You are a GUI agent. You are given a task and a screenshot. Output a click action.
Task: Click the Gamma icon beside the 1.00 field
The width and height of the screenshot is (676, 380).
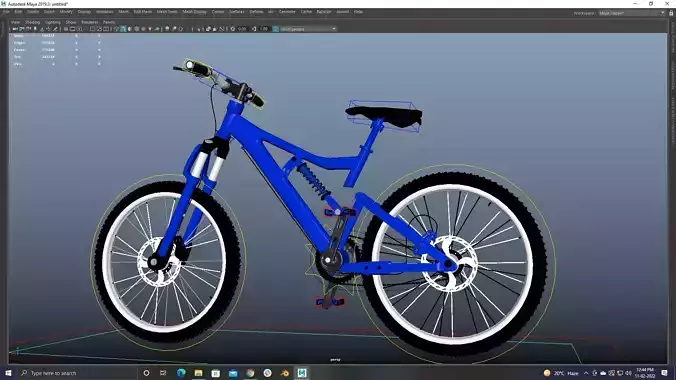(254, 29)
